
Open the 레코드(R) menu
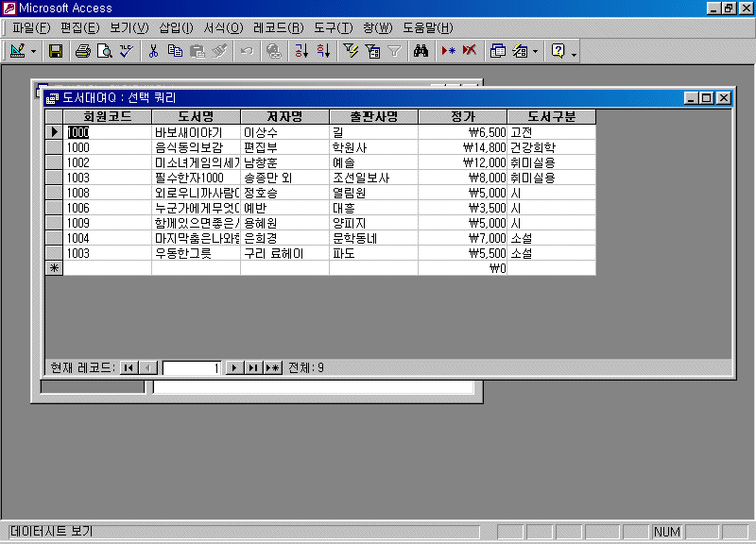278,28
